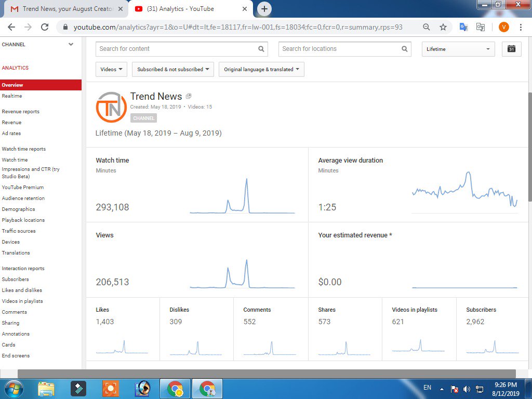Image resolution: width=532 pixels, height=399 pixels.
Task: Close the YouTube Analytics tab
Action: 245,9
